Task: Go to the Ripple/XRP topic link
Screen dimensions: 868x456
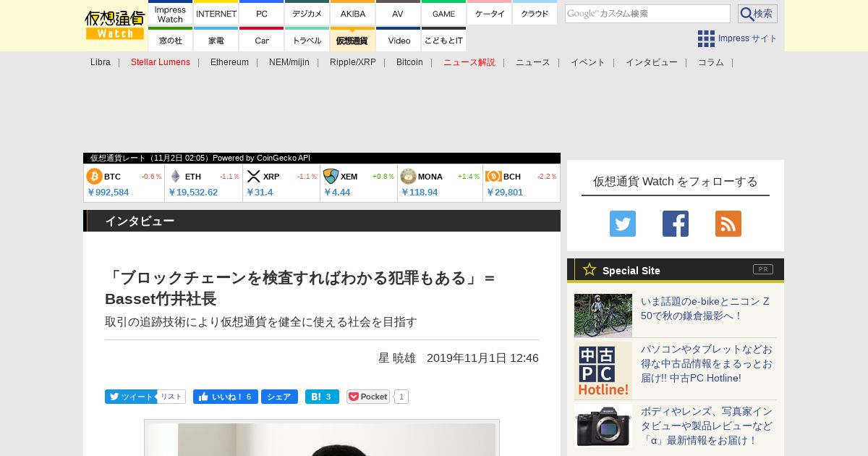Action: tap(353, 62)
